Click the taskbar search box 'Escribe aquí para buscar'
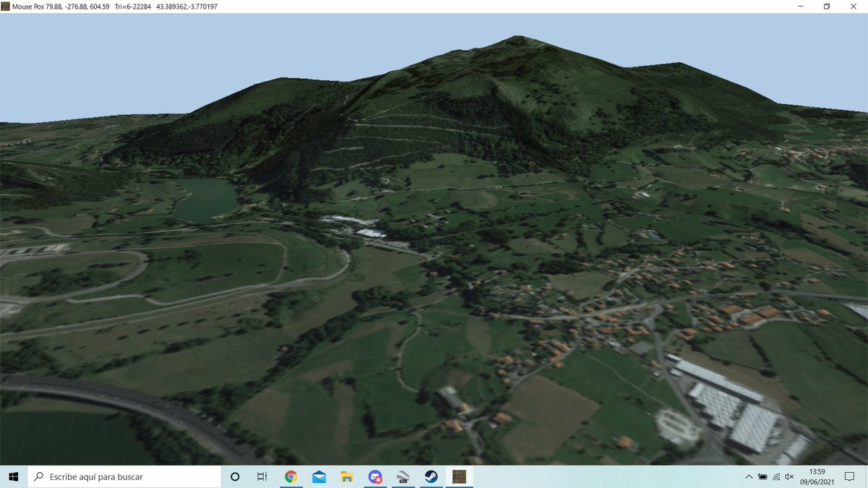The width and height of the screenshot is (868, 488). [x=124, y=476]
